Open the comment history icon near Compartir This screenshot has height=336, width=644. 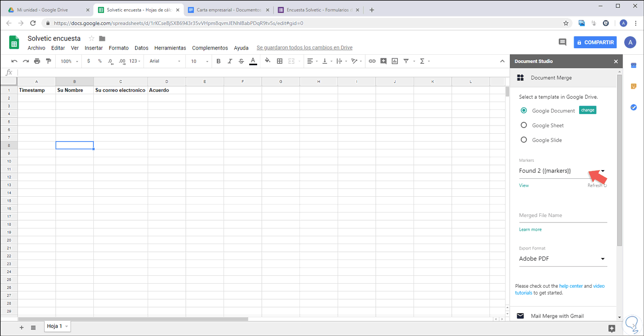pos(562,42)
